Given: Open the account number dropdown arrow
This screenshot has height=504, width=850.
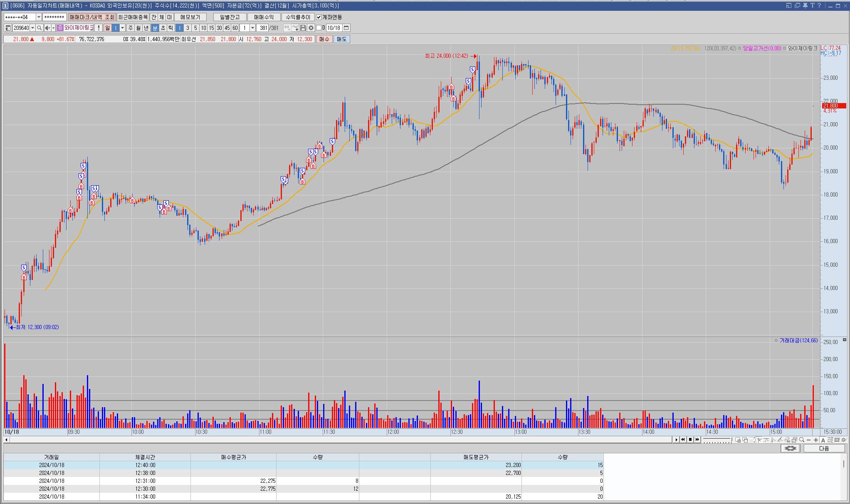Looking at the screenshot, I should pos(39,17).
